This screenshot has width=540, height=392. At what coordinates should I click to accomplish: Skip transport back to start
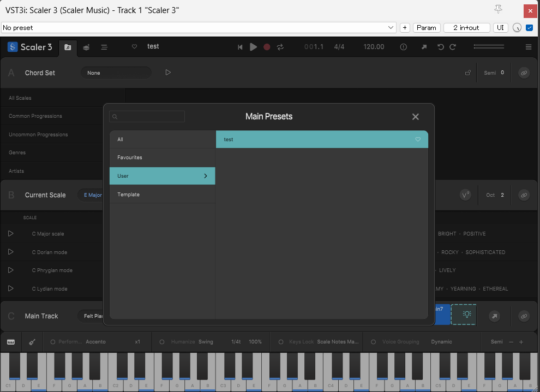tap(240, 47)
